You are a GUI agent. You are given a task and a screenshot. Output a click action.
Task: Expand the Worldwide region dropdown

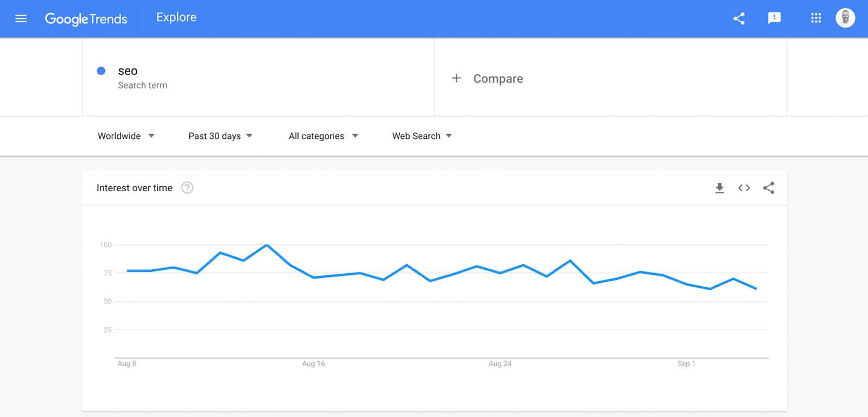(x=126, y=136)
